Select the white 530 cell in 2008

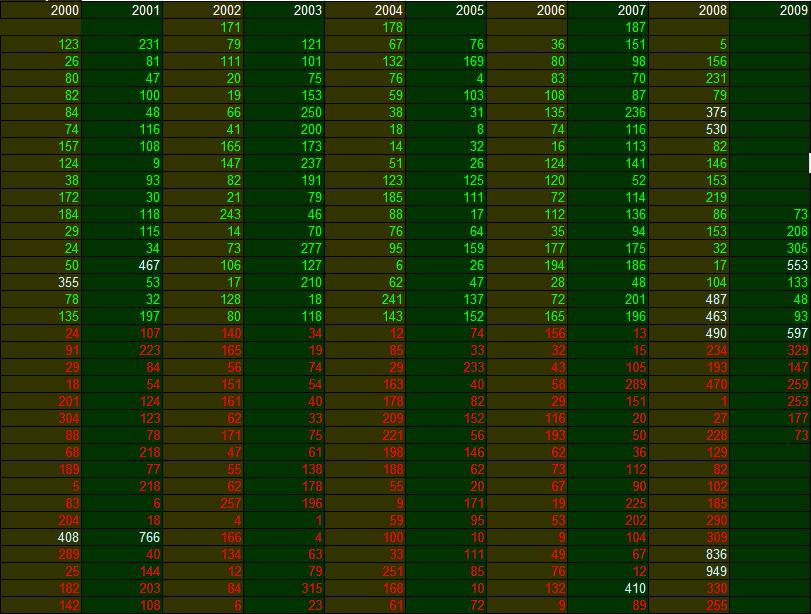[689, 129]
